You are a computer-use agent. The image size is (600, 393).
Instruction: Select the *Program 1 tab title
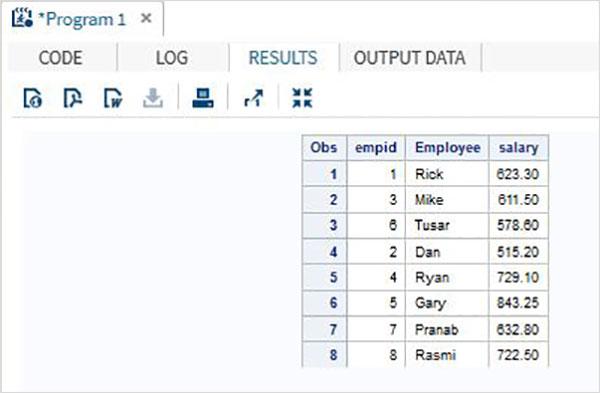point(82,19)
